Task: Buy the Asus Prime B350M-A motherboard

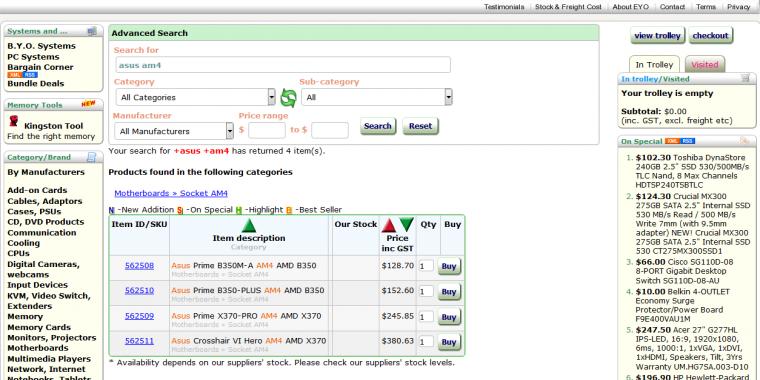Action: click(x=449, y=266)
